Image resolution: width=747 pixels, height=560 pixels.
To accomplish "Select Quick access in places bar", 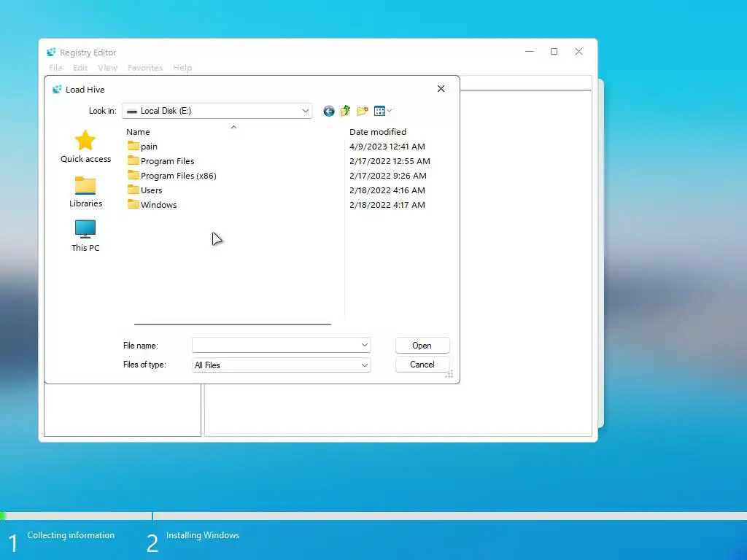I will [86, 146].
